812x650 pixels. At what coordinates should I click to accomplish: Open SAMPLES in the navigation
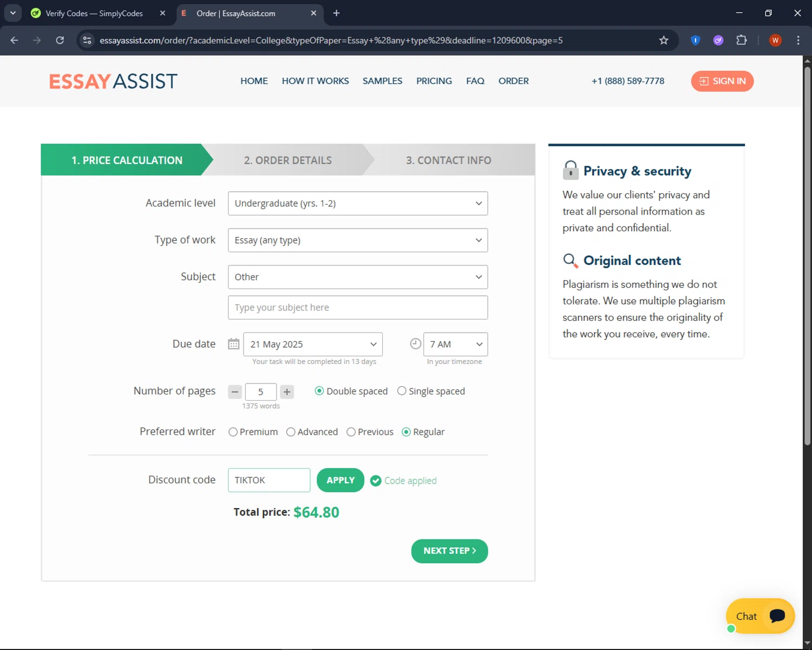click(x=382, y=81)
